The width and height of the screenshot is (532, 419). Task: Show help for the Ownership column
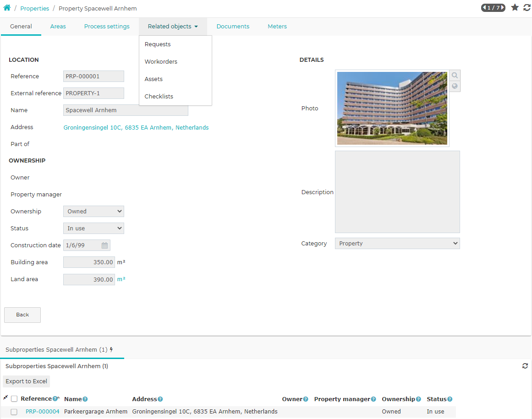(x=418, y=399)
